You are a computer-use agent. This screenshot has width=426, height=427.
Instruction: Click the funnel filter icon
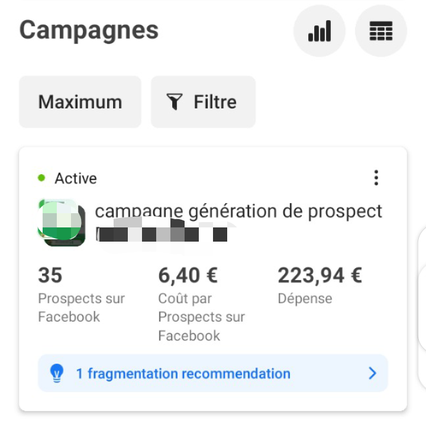point(174,102)
